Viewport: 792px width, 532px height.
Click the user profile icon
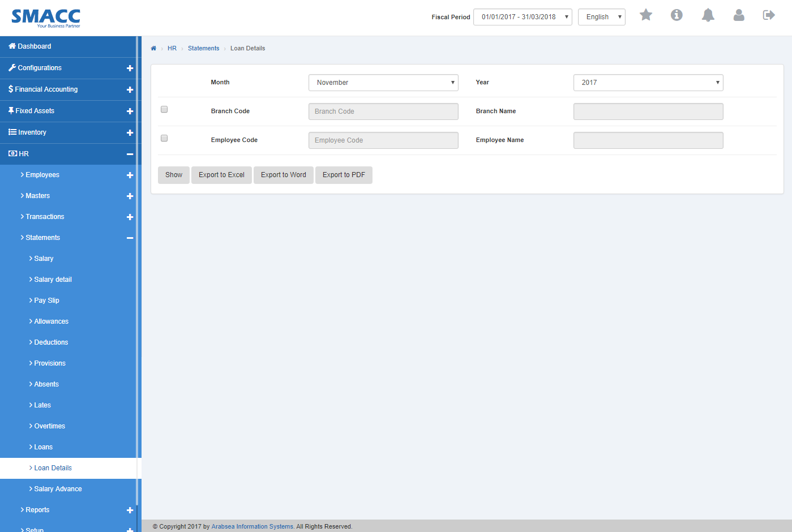(739, 15)
